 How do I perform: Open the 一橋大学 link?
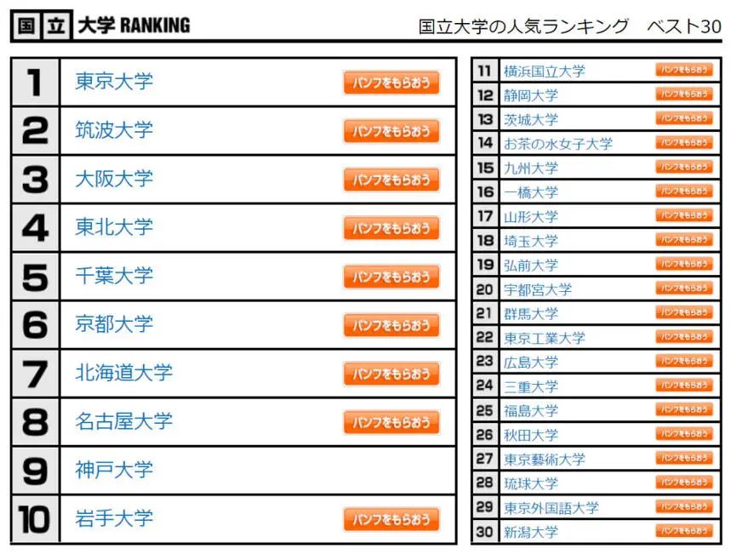point(530,192)
